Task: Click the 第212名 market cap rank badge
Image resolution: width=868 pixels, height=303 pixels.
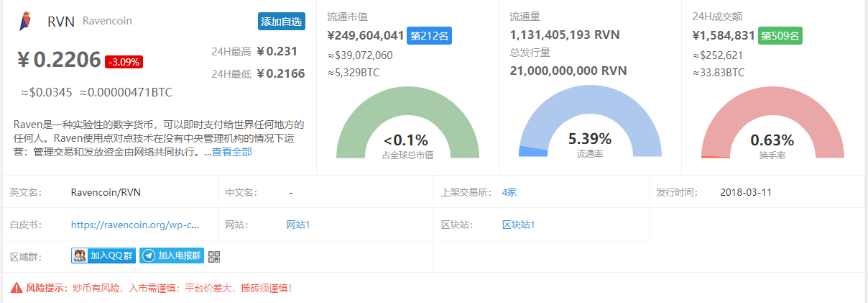Action: click(x=430, y=35)
